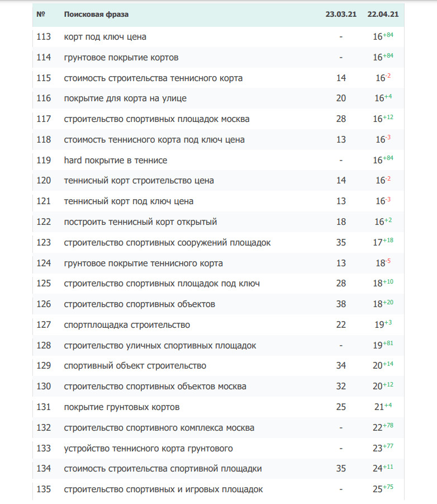This screenshot has height=504, width=437.
Task: Click row number 135
Action: [x=44, y=489]
